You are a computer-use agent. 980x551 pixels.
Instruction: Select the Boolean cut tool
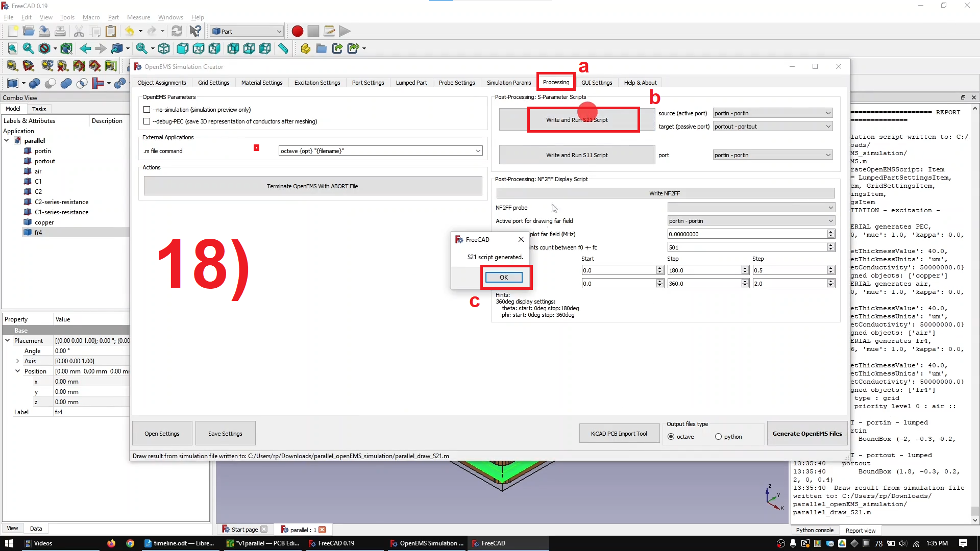pyautogui.click(x=50, y=84)
